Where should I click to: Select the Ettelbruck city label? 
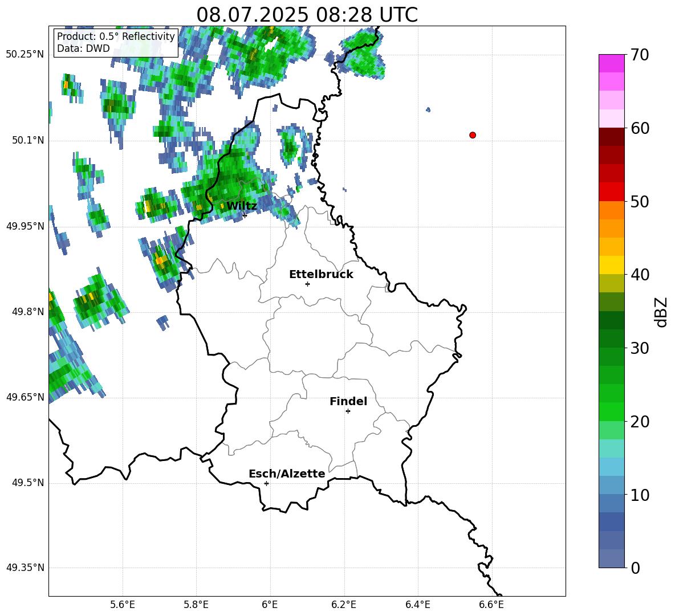321,275
